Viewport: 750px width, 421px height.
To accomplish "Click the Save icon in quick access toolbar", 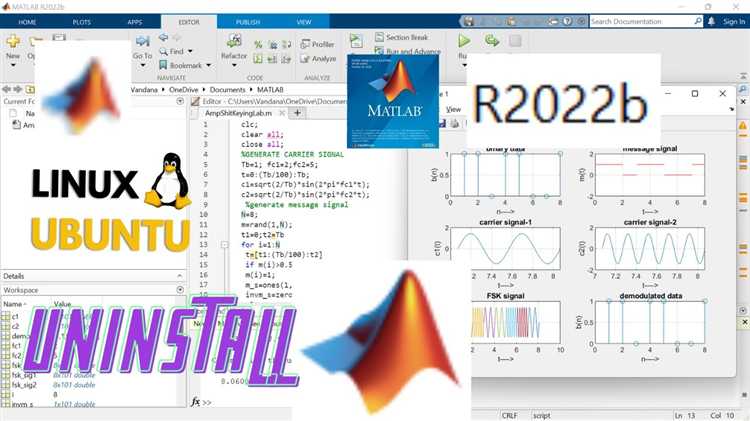I will tap(468, 22).
